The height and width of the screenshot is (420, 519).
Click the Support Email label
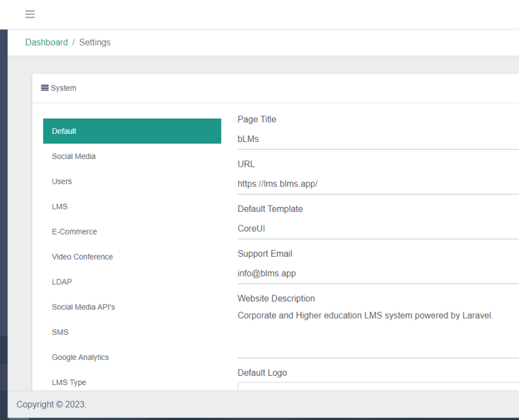point(265,254)
